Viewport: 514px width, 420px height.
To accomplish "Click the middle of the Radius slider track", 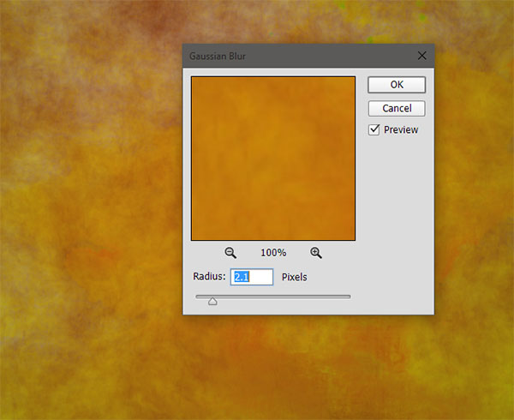I will tap(273, 297).
